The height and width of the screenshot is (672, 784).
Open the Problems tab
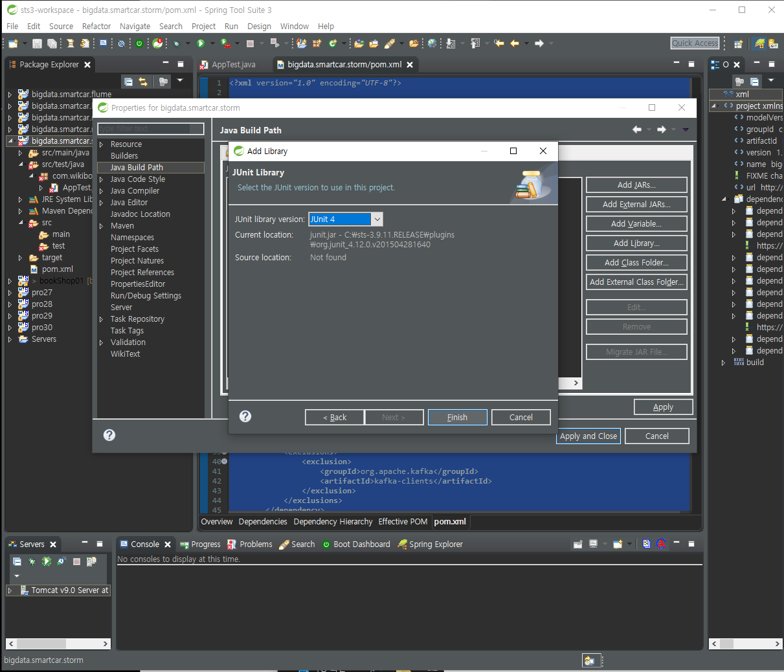pos(250,544)
